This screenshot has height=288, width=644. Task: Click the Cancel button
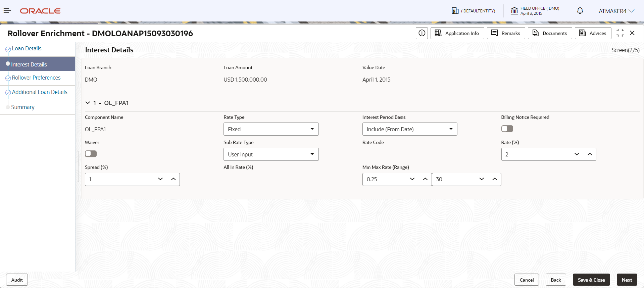pyautogui.click(x=527, y=280)
